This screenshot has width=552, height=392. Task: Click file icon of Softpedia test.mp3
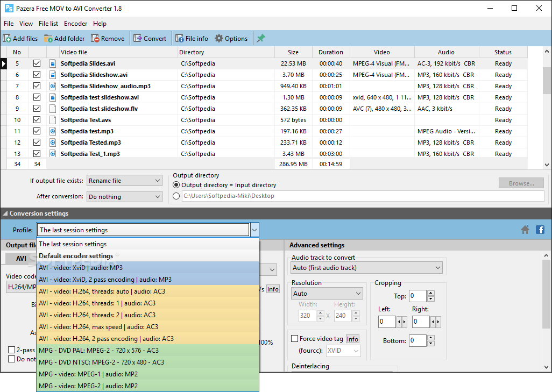coord(53,131)
